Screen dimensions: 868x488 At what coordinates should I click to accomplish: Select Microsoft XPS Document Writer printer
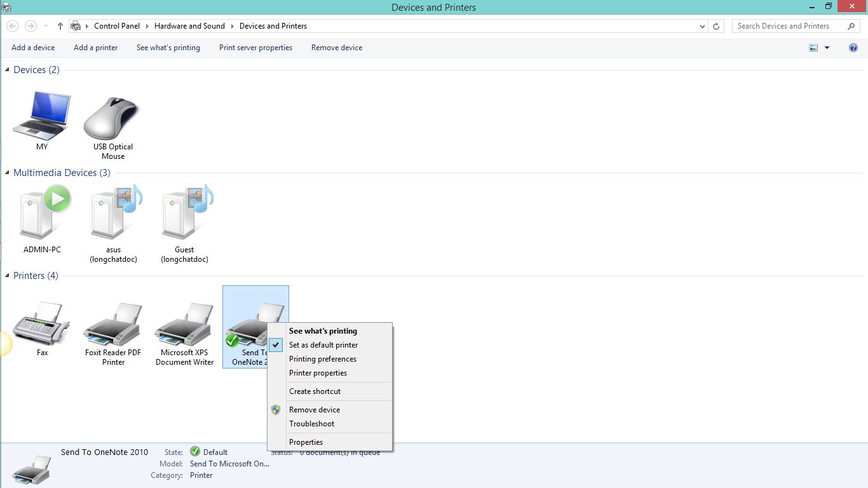(x=184, y=324)
